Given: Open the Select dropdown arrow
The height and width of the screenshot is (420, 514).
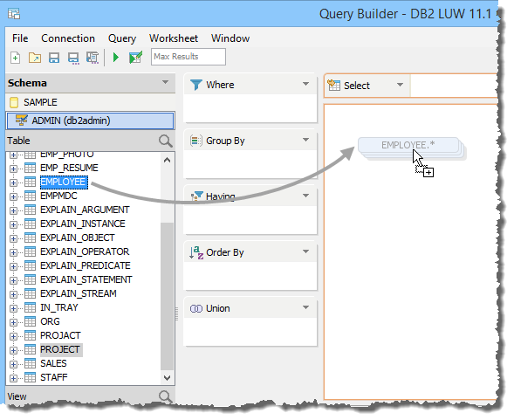Looking at the screenshot, I should tap(400, 85).
